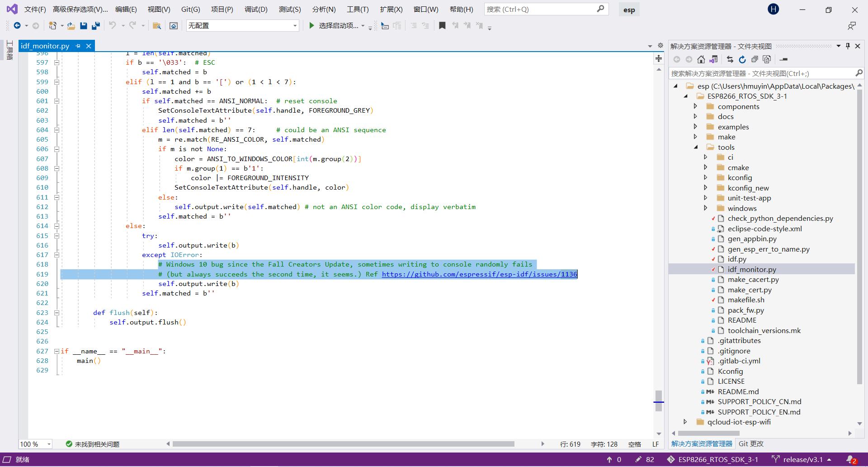This screenshot has height=467, width=868.
Task: Toggle pin on the idf_monitor.py tab
Action: [78, 46]
